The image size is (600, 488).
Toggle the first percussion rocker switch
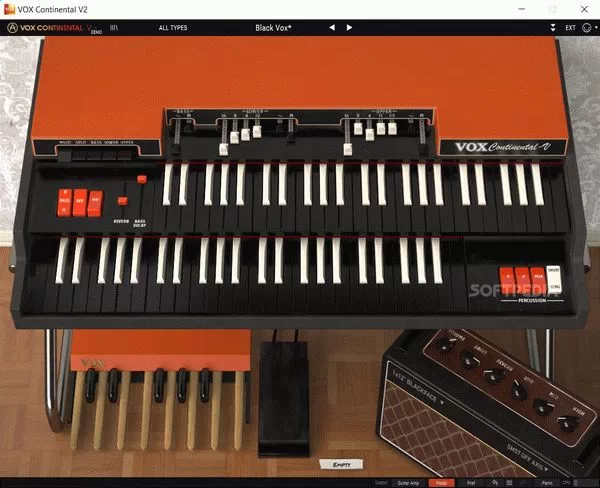pyautogui.click(x=507, y=281)
